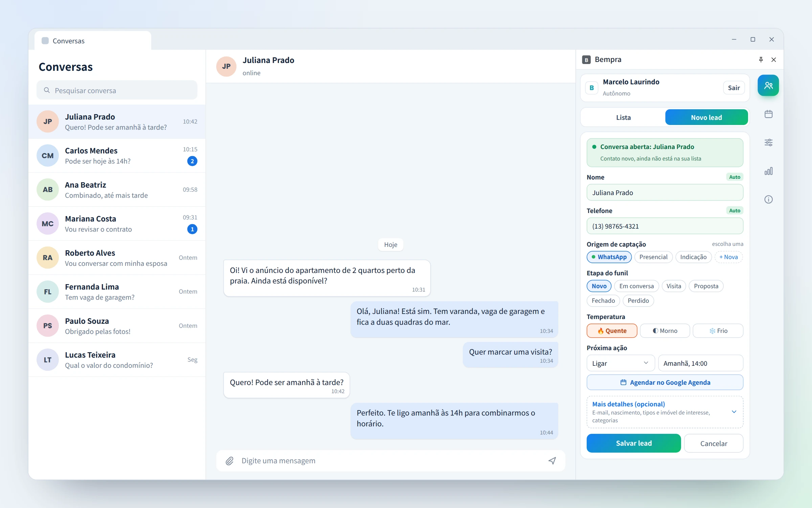
Task: Open the bar chart statistics icon
Action: click(768, 171)
